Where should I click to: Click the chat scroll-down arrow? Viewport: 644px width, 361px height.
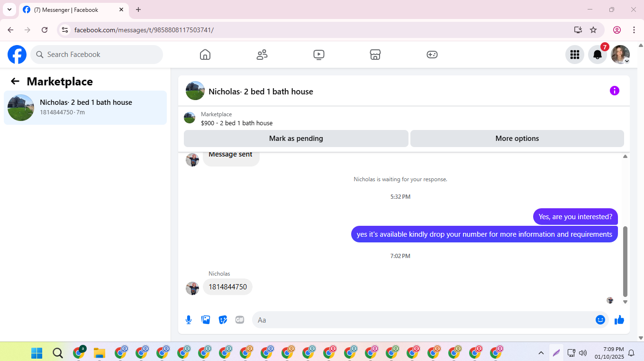(625, 302)
